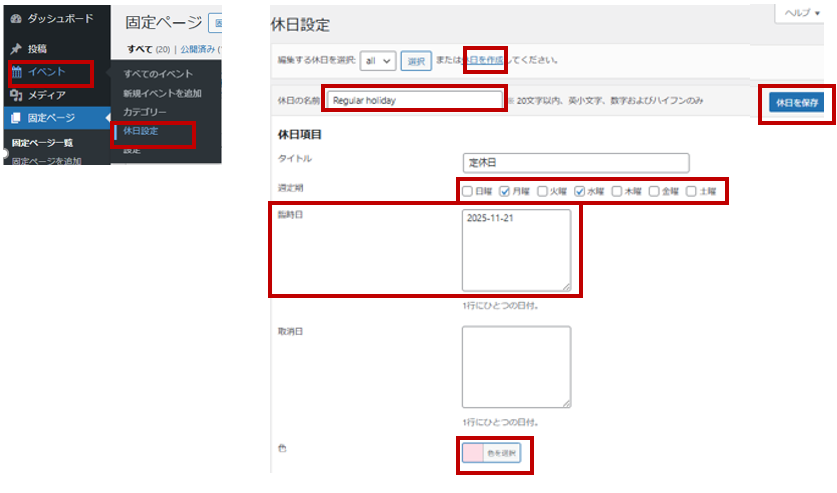Click the pages icon beside 固定ページ
The width and height of the screenshot is (837, 493).
click(16, 118)
